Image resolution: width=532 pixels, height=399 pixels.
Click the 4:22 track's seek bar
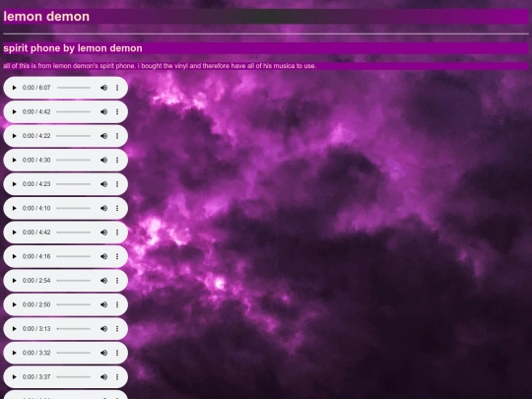74,136
